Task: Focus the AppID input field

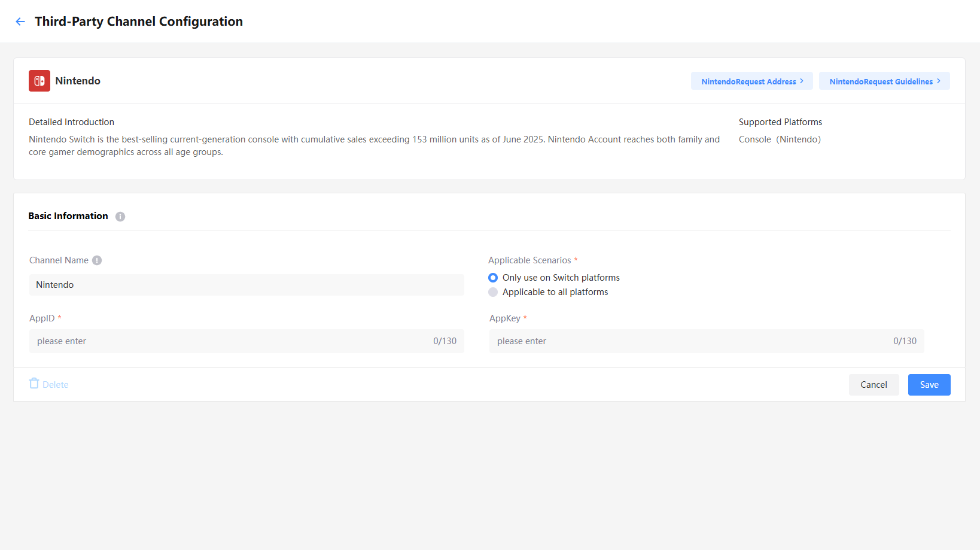Action: pyautogui.click(x=246, y=341)
